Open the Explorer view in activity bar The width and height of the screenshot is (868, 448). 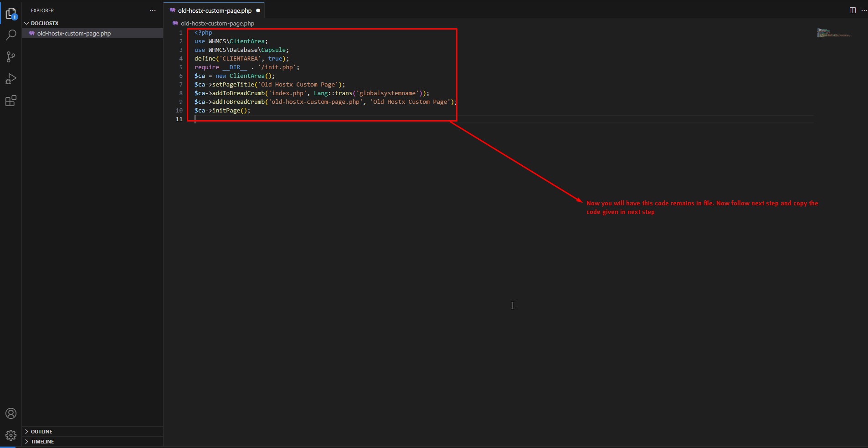pos(11,13)
